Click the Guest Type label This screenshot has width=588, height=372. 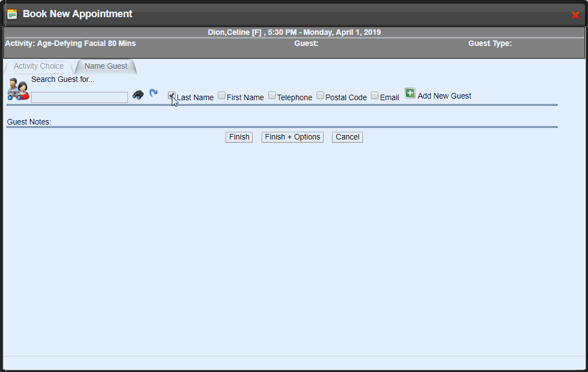pyautogui.click(x=490, y=44)
